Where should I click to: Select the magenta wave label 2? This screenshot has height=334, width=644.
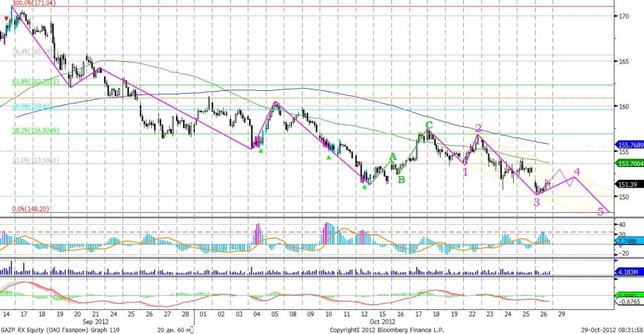(x=478, y=128)
